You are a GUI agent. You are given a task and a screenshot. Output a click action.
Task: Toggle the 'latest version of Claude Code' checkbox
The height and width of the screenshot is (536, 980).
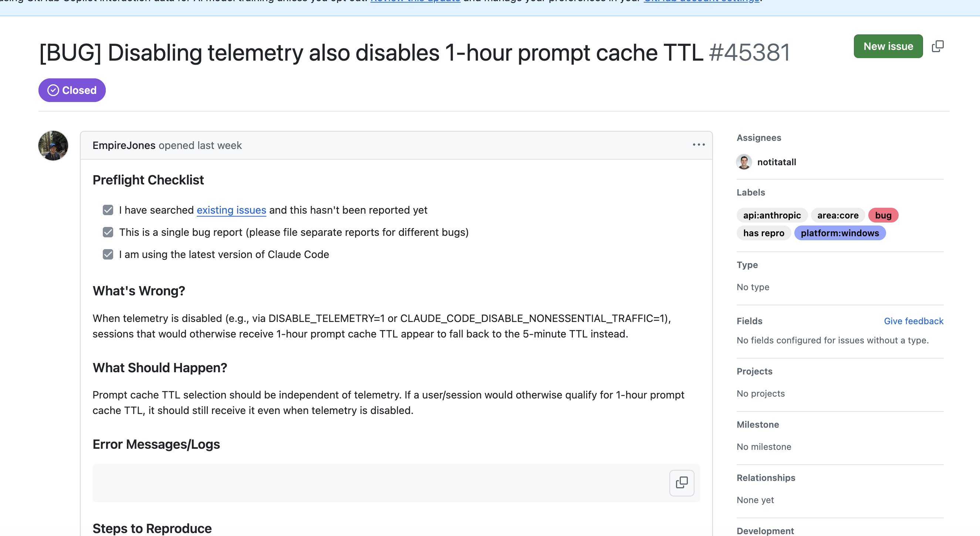click(108, 254)
